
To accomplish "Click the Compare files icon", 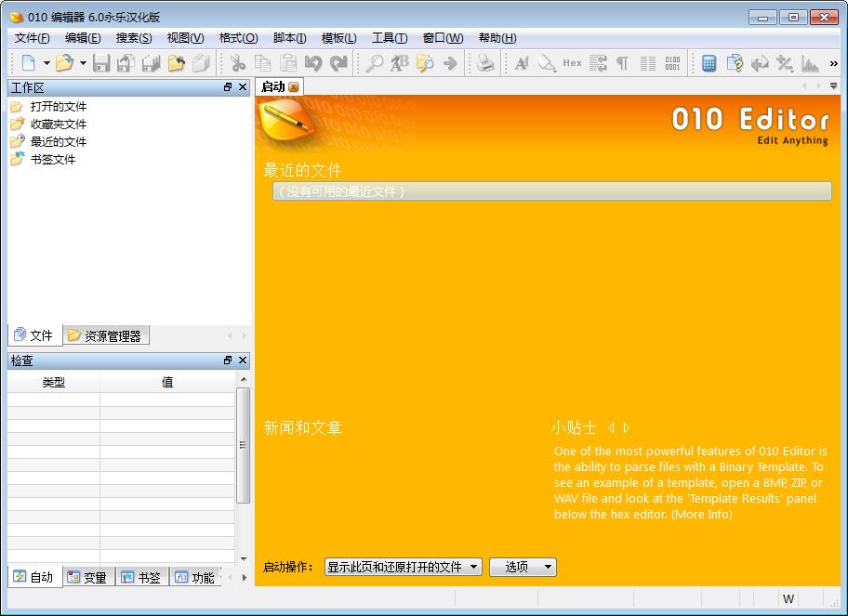I will pyautogui.click(x=735, y=63).
